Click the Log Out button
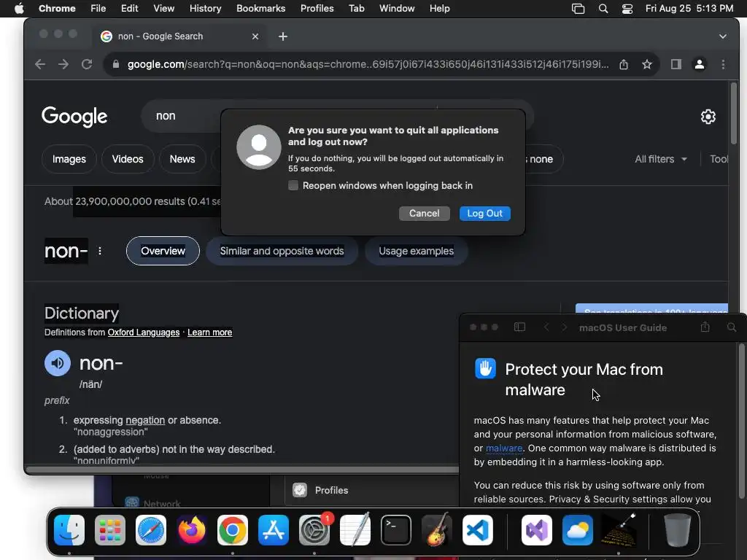 484,214
